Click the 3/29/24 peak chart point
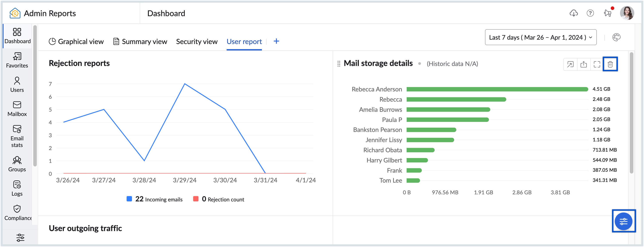644x247 pixels. pyautogui.click(x=185, y=84)
